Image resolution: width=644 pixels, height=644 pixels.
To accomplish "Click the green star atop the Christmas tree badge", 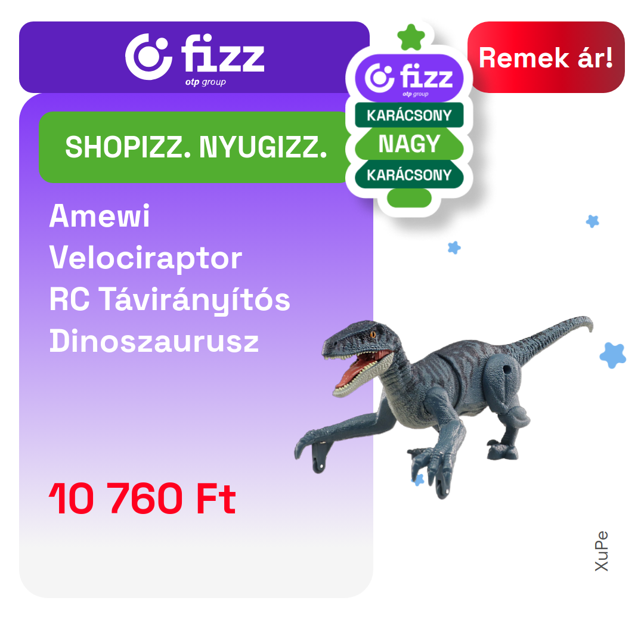I will 411,37.
